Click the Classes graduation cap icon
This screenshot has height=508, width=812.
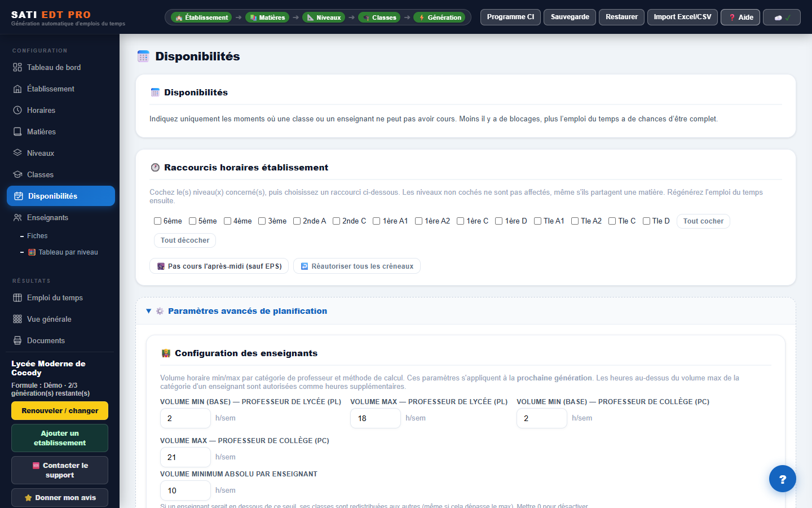(17, 174)
